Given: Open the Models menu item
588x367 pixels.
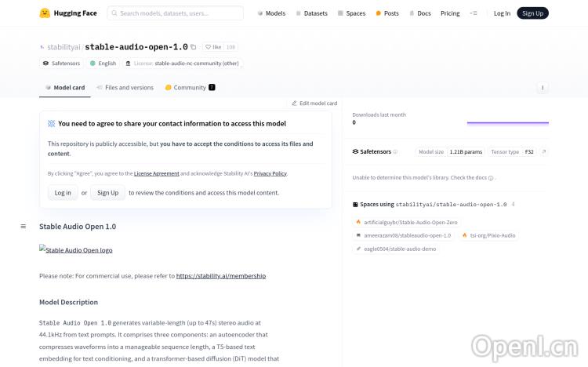Looking at the screenshot, I should point(271,13).
